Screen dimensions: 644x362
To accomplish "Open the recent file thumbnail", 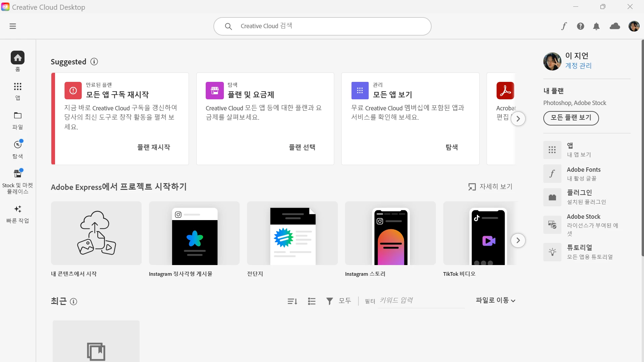I will click(96, 341).
